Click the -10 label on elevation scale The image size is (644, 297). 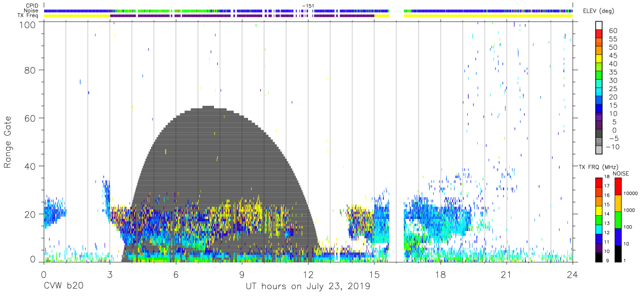point(613,147)
